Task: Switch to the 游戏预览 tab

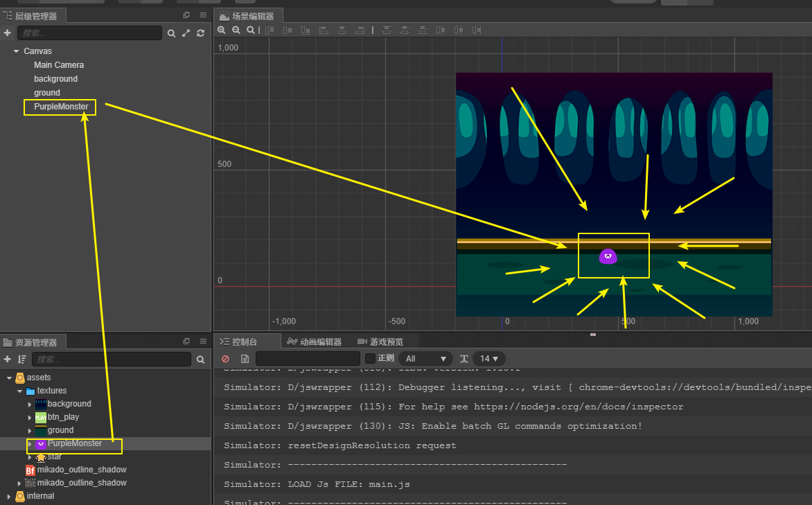Action: point(380,342)
